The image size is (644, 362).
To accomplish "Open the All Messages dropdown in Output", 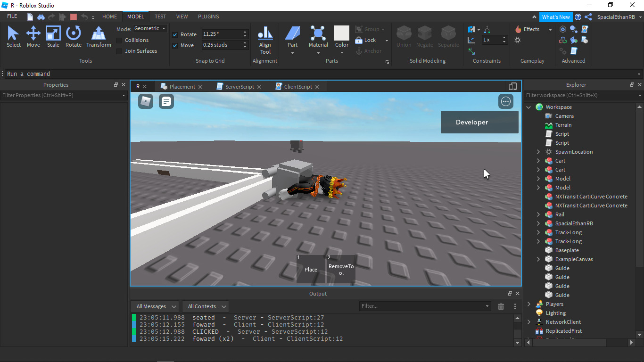I will pyautogui.click(x=155, y=306).
